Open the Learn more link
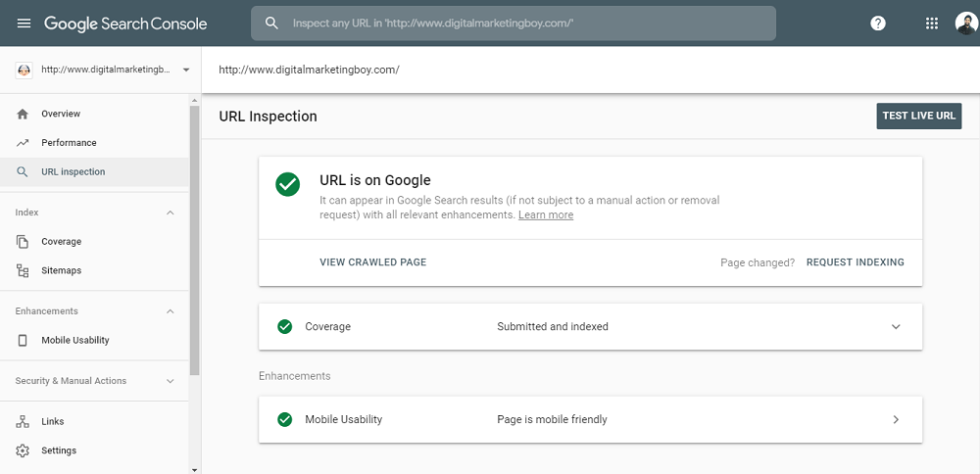Screen dimensions: 980x474 click(x=546, y=214)
